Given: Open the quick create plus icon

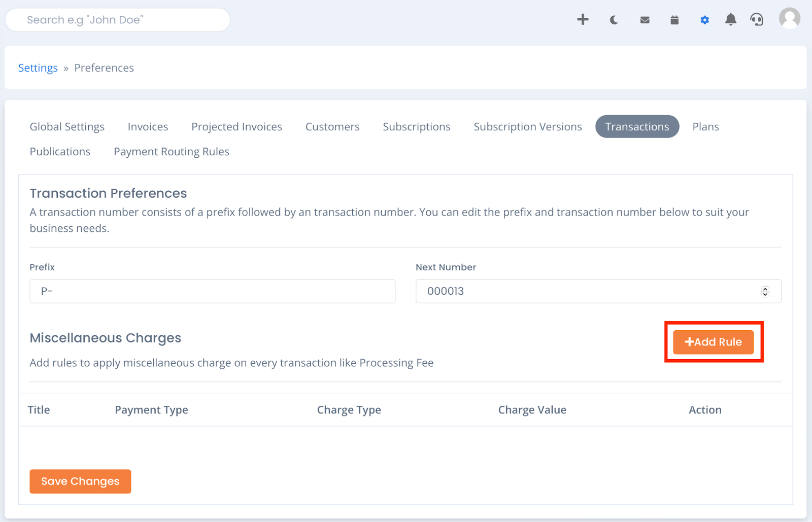Looking at the screenshot, I should click(583, 20).
